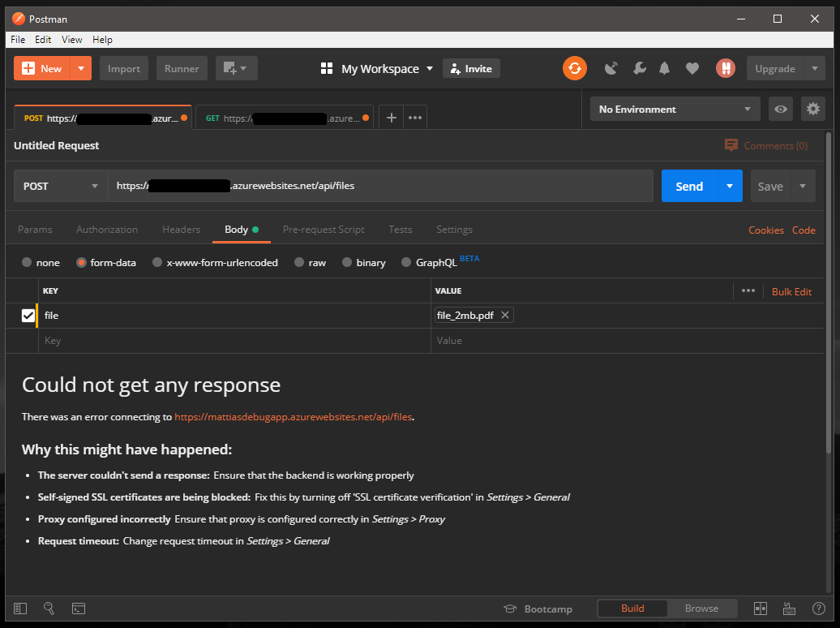This screenshot has width=840, height=628.
Task: Switch to the Params tab
Action: (35, 230)
